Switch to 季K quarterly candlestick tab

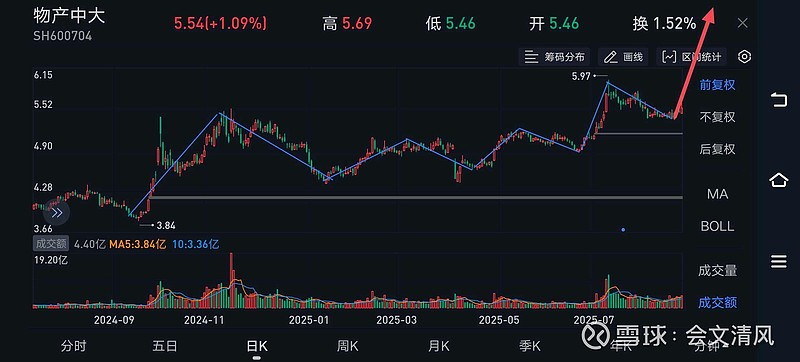coord(530,347)
